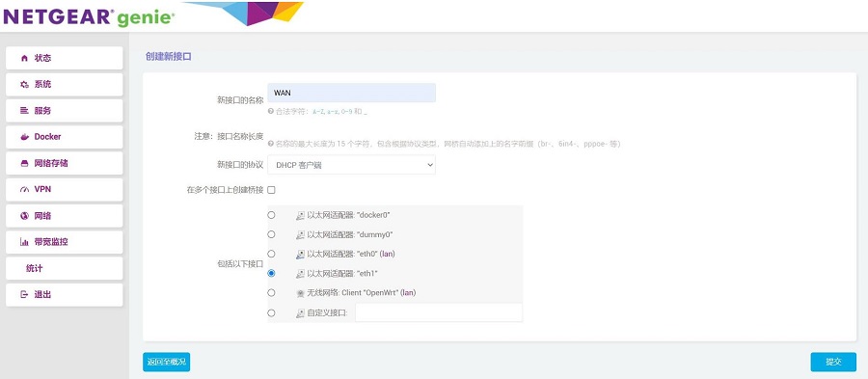Click the help icon under the name field
Screen dimensions: 868x379
(271, 111)
